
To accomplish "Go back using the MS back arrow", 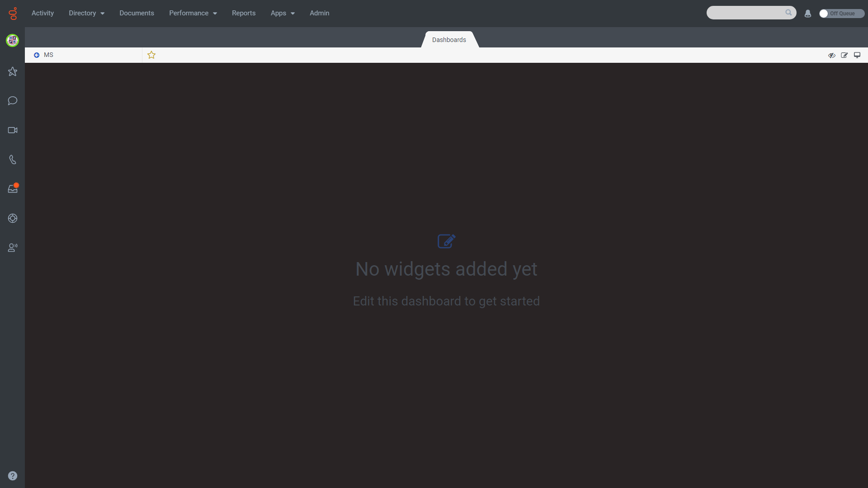I will 37,55.
